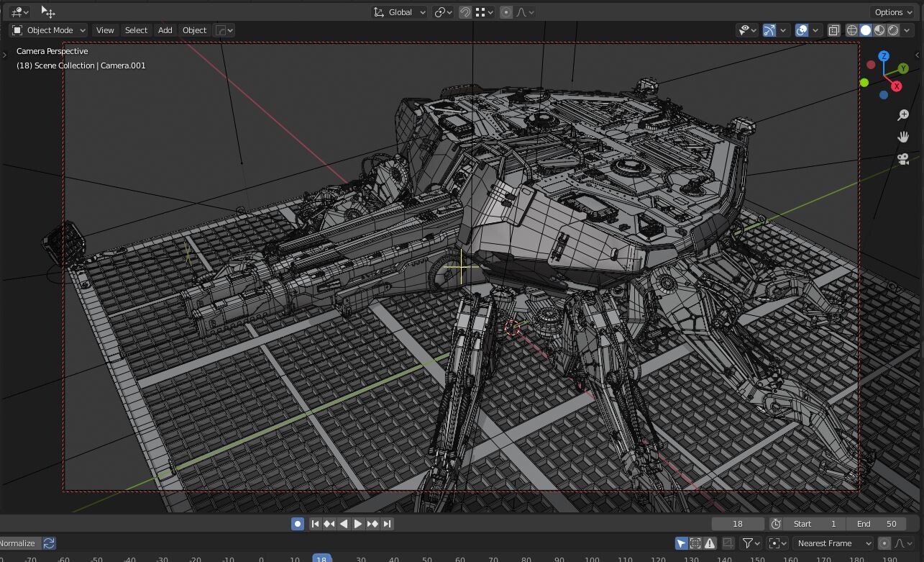
Task: Open the Add menu
Action: (165, 30)
